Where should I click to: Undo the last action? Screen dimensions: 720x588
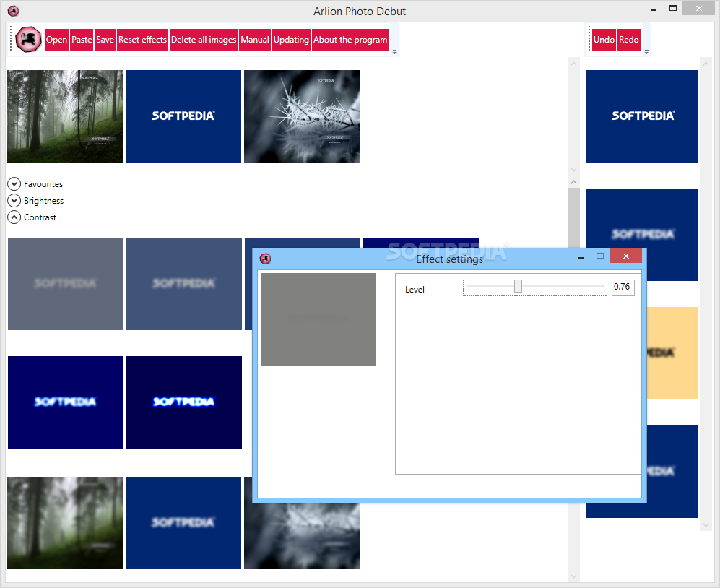[604, 40]
